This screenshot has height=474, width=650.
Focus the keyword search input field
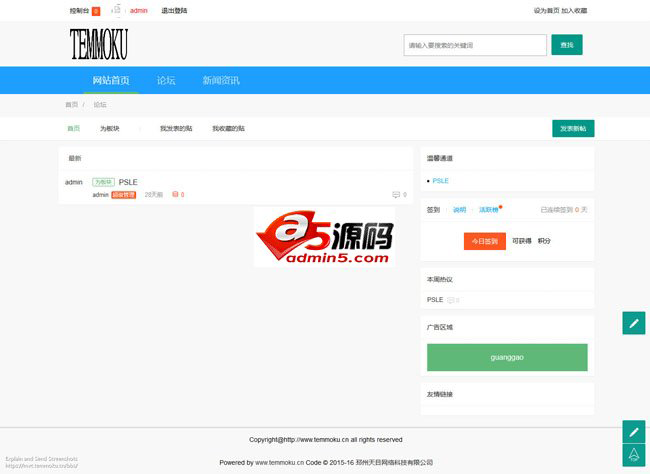(475, 45)
